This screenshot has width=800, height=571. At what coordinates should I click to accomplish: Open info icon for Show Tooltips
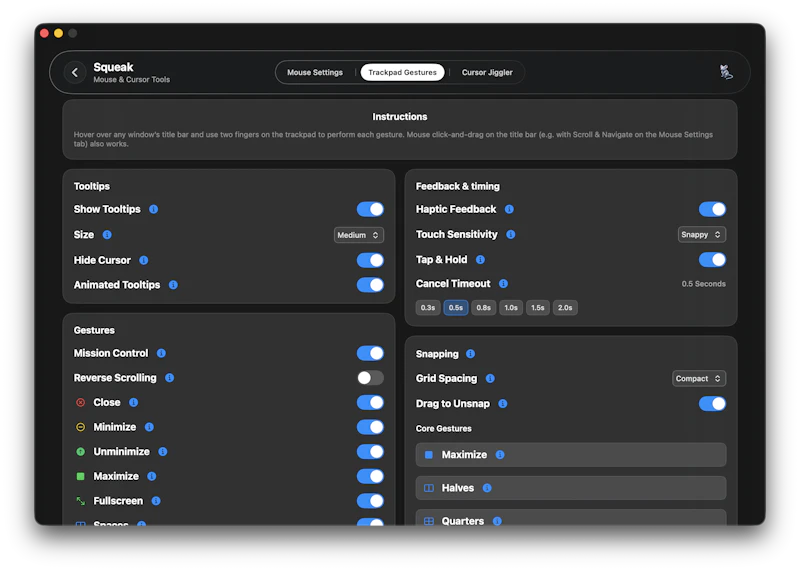[x=154, y=209]
